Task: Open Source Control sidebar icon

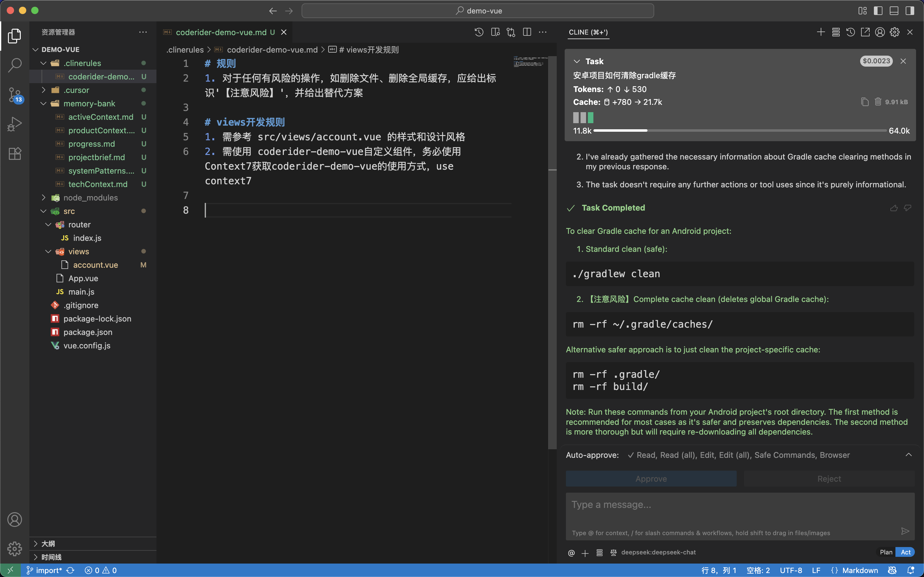Action: pos(14,95)
